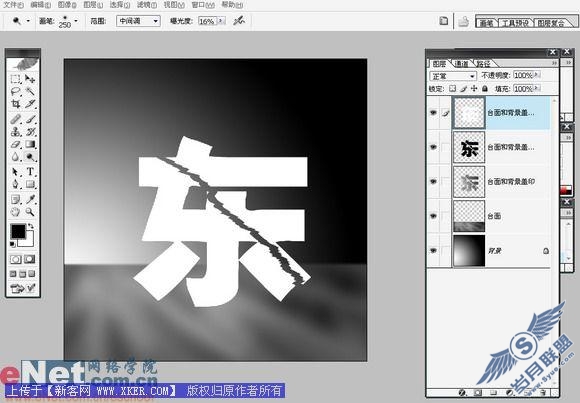Select the 背景 layer gradient thumbnail
This screenshot has width=580, height=403.
coord(469,251)
